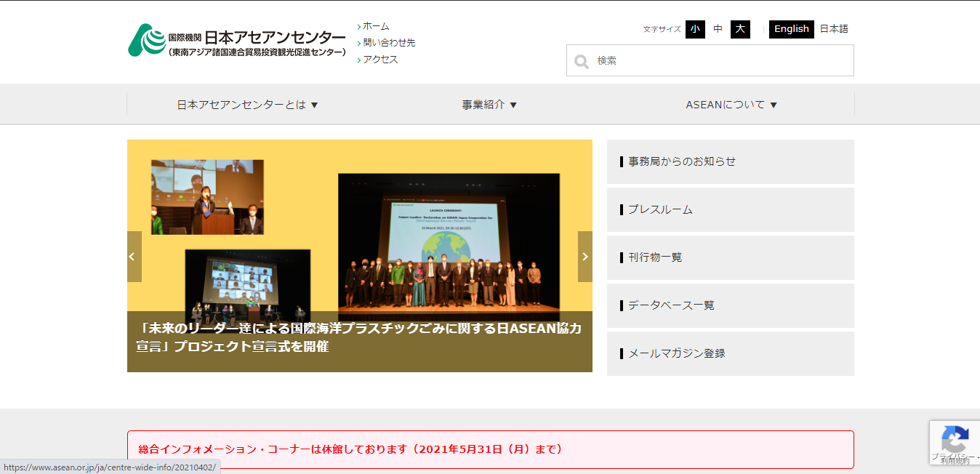Click the アクセス header link
Image resolution: width=980 pixels, height=474 pixels.
tap(380, 60)
